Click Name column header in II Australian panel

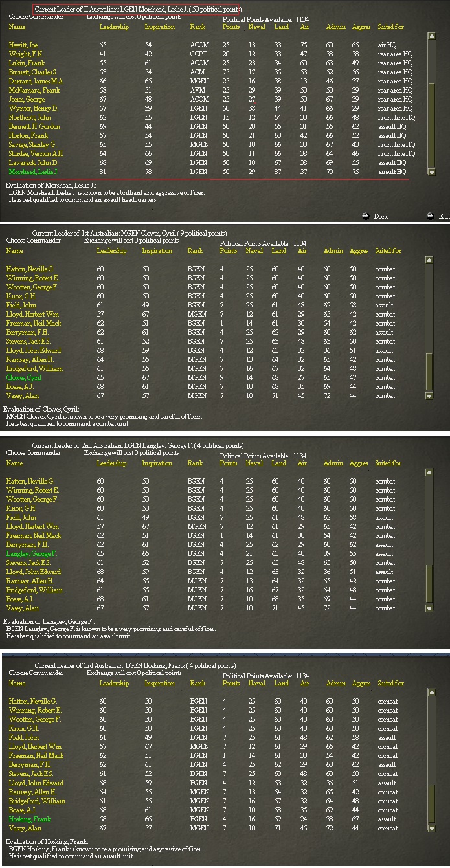click(17, 27)
